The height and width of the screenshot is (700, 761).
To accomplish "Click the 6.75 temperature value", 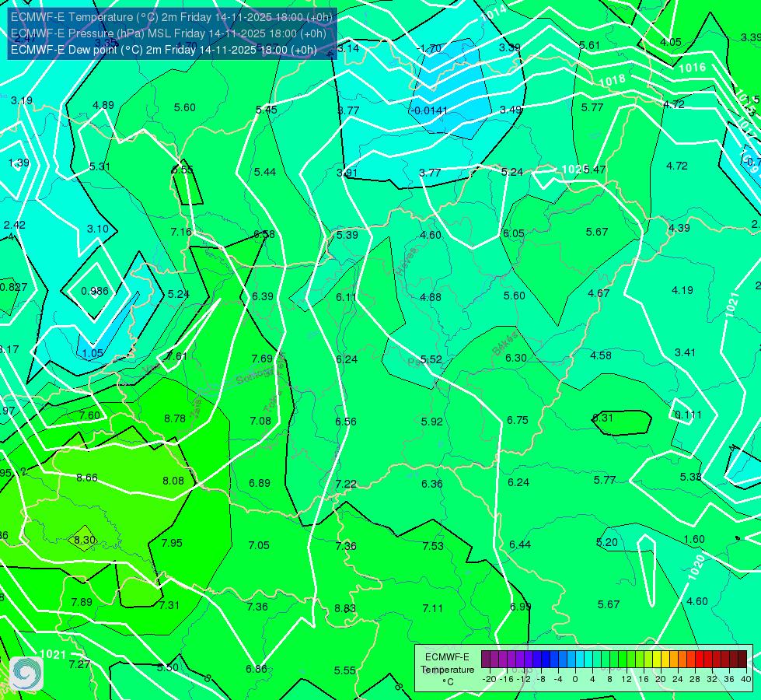I will [518, 420].
